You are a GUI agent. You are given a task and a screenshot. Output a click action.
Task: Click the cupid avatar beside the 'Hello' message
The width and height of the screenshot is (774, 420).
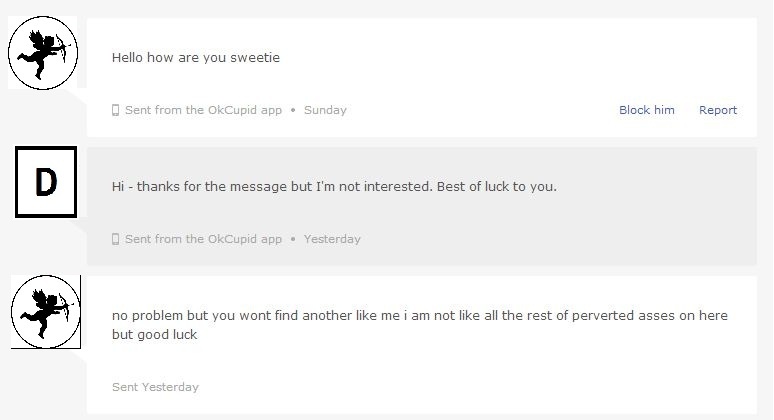tap(43, 52)
